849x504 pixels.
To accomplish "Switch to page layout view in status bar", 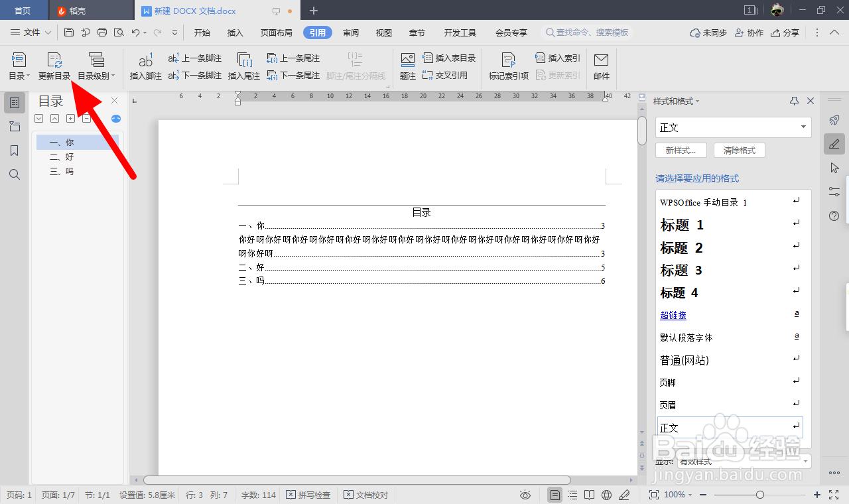I will tap(555, 495).
